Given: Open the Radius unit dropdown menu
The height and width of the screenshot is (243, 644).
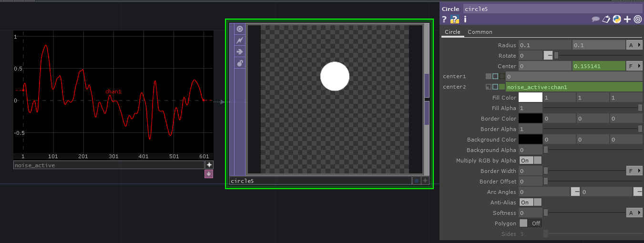Looking at the screenshot, I should [x=634, y=45].
